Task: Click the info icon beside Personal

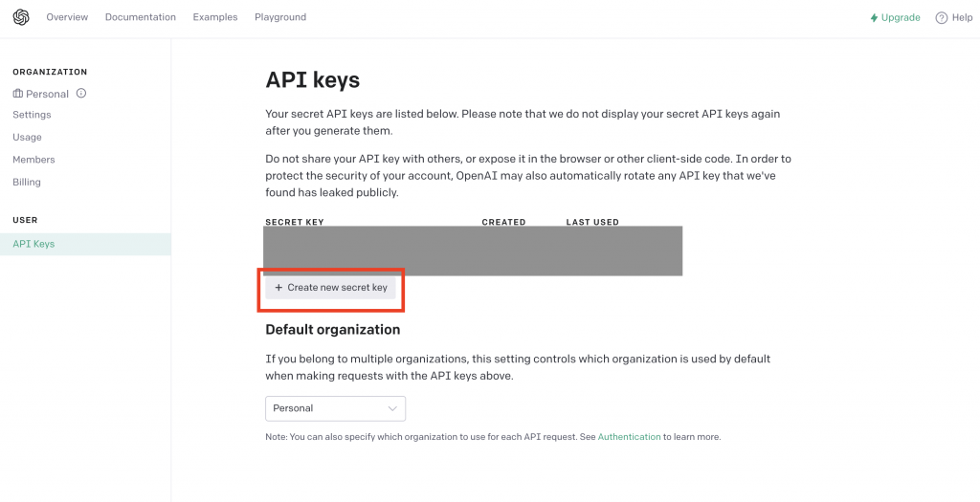Action: point(81,94)
